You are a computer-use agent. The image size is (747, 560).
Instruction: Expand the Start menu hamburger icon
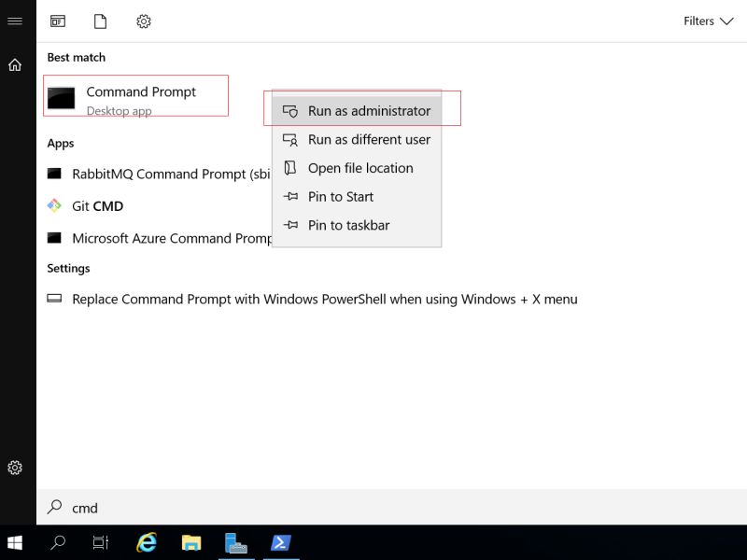pyautogui.click(x=14, y=21)
